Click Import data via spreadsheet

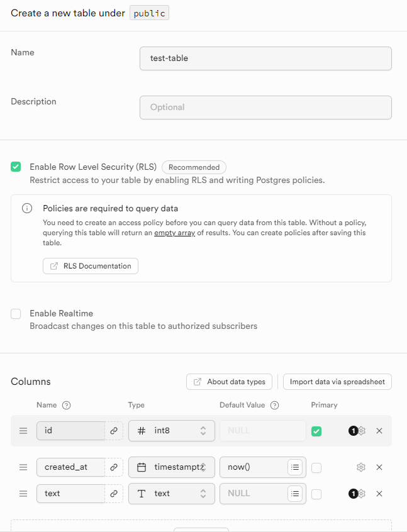pos(337,382)
